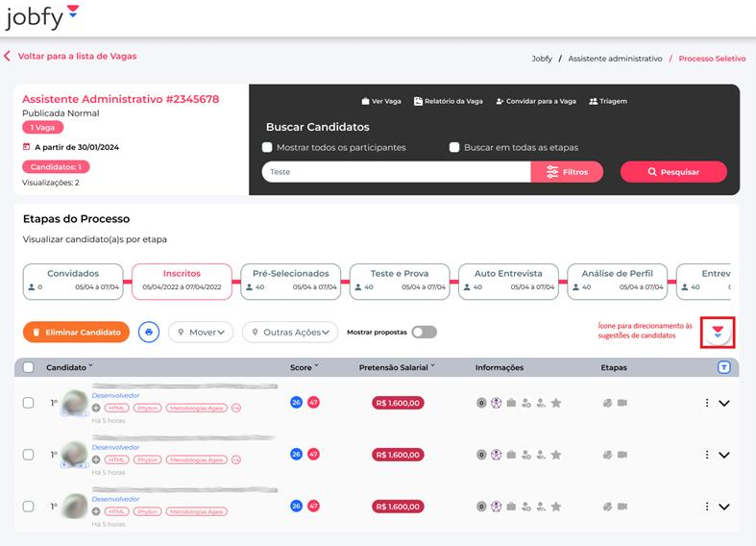Open the 'Mover' dropdown
The image size is (756, 546).
[x=202, y=332]
